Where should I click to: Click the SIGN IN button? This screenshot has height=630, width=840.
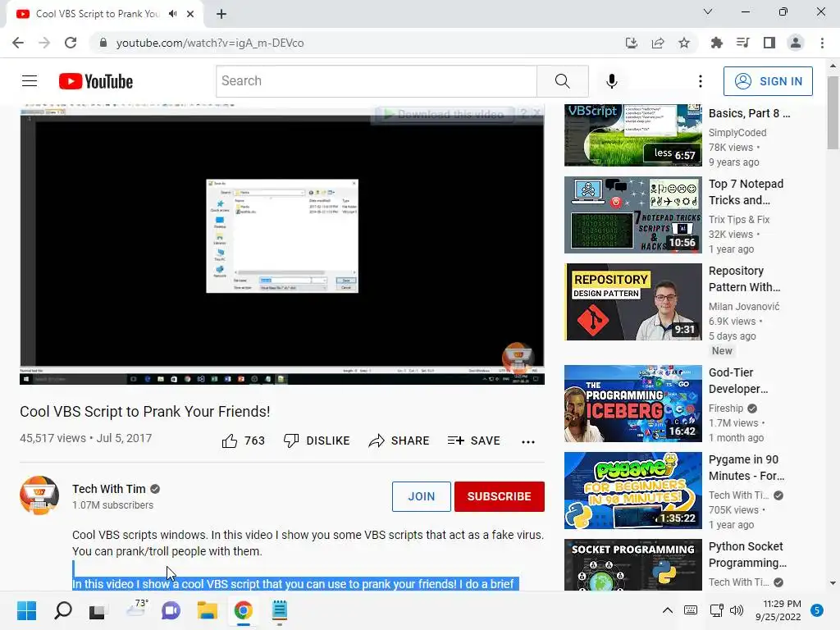pyautogui.click(x=768, y=81)
